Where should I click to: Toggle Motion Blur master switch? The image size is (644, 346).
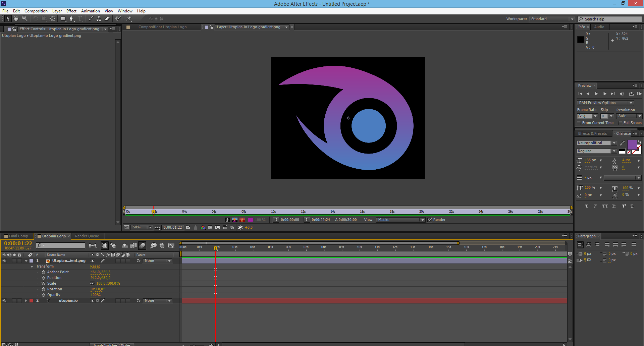pos(142,246)
